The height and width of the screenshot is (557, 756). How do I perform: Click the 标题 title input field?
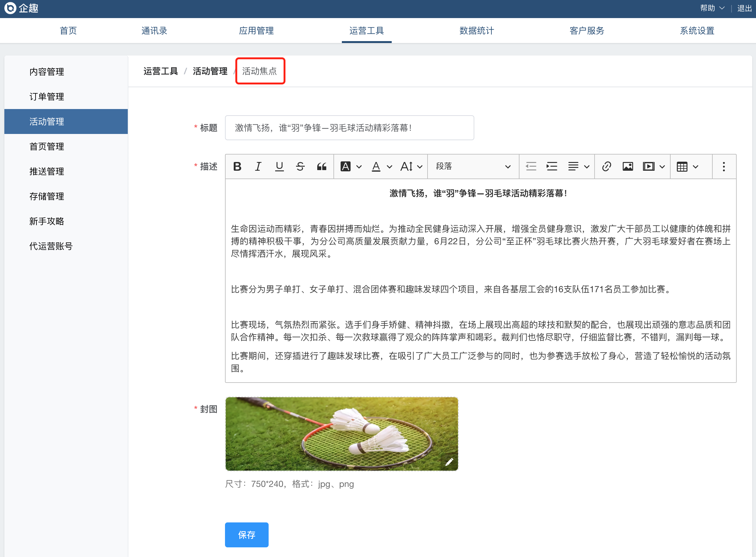349,128
